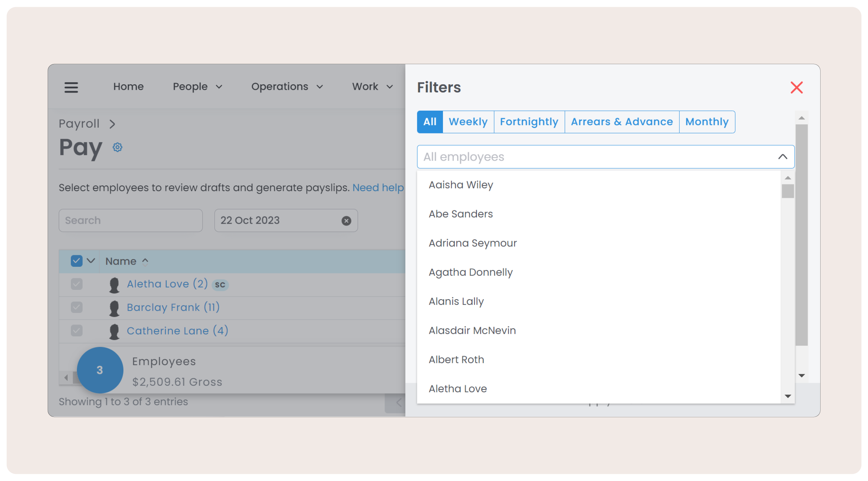Click the Pay settings gear icon
The height and width of the screenshot is (481, 868).
117,147
